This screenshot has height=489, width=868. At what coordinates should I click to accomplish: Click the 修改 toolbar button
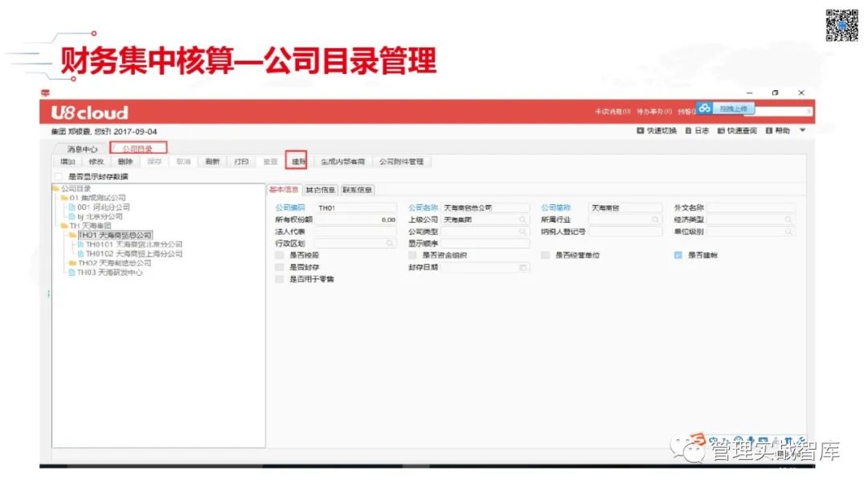[x=96, y=162]
